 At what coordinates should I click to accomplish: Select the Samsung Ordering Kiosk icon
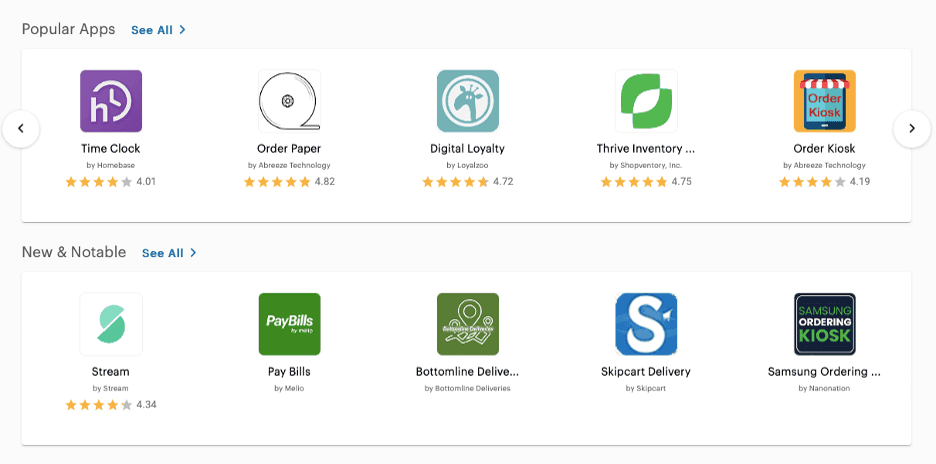pyautogui.click(x=824, y=324)
